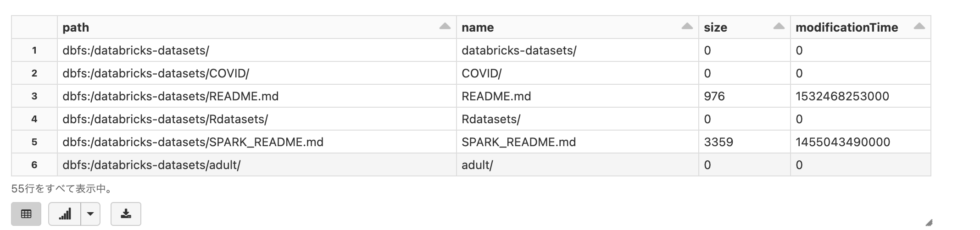The image size is (980, 230).
Task: Select the Rdatasets/ name cell
Action: click(491, 119)
